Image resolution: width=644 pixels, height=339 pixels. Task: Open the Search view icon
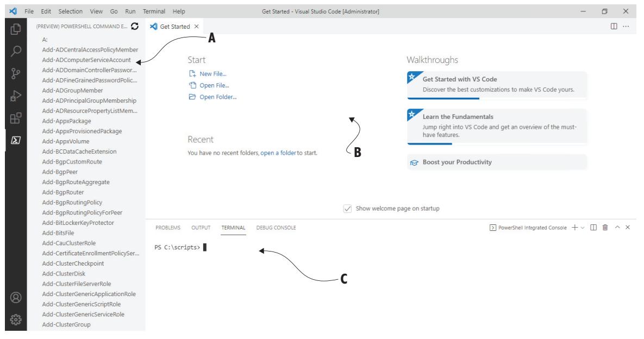(x=16, y=51)
